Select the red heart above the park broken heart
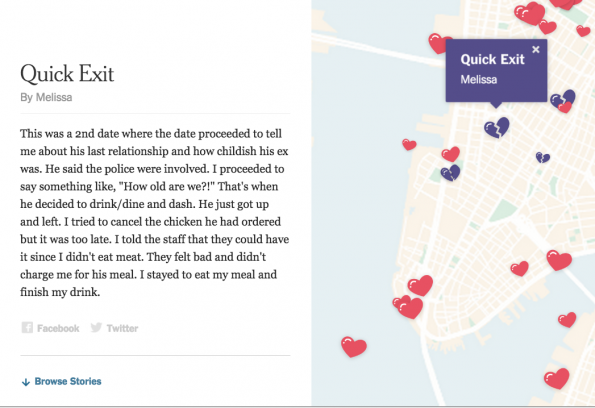595x408 pixels. [x=451, y=154]
